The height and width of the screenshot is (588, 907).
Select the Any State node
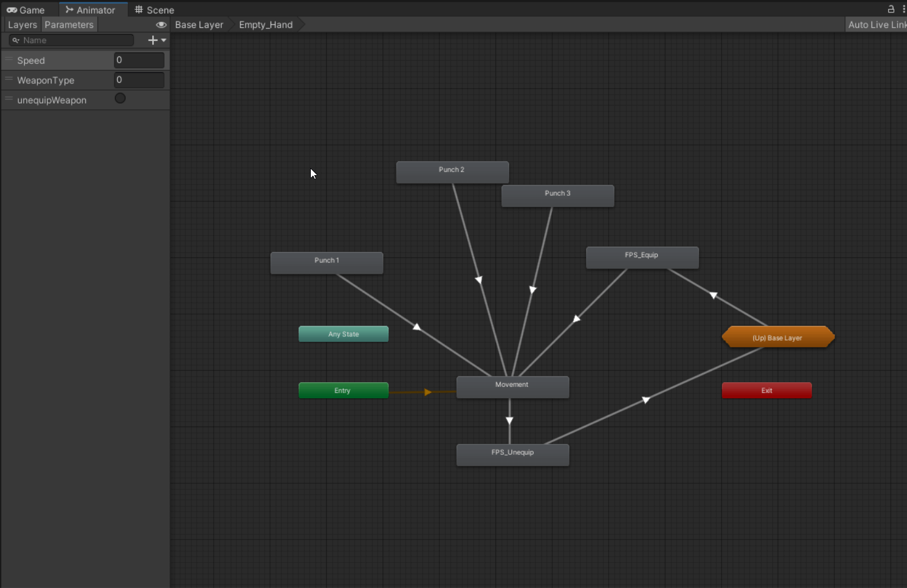343,334
